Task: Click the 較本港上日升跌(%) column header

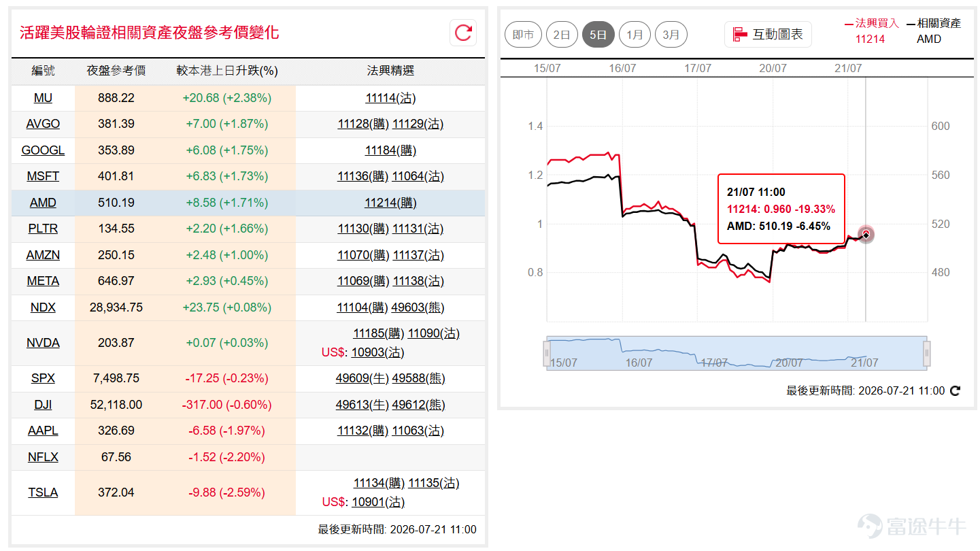Action: (x=227, y=71)
